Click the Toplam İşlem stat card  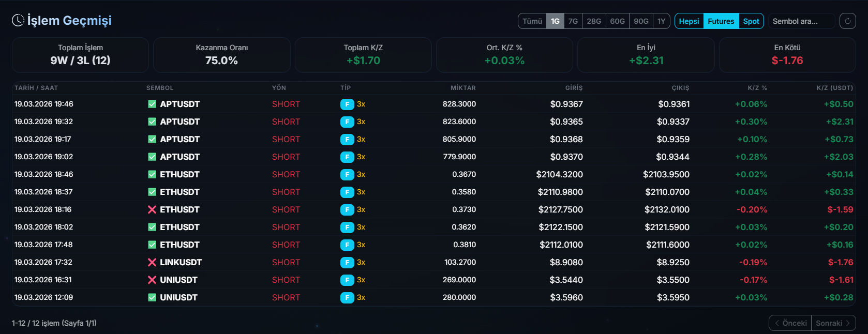pyautogui.click(x=80, y=55)
